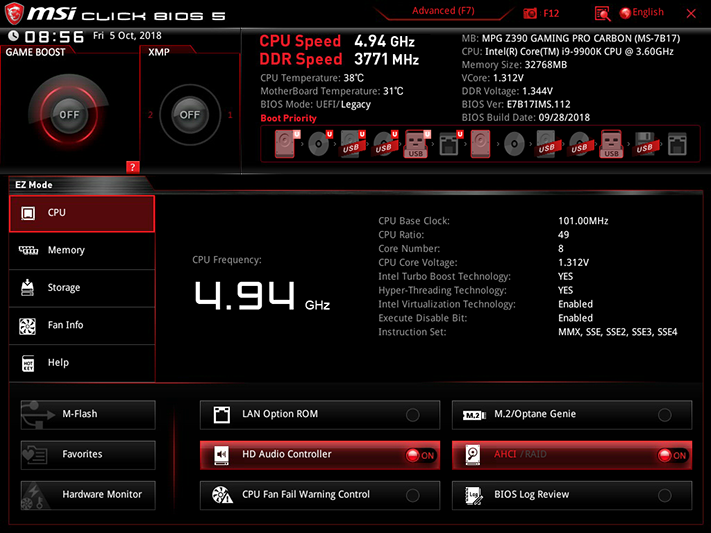The height and width of the screenshot is (533, 711).
Task: Open the Help section
Action: tap(82, 363)
